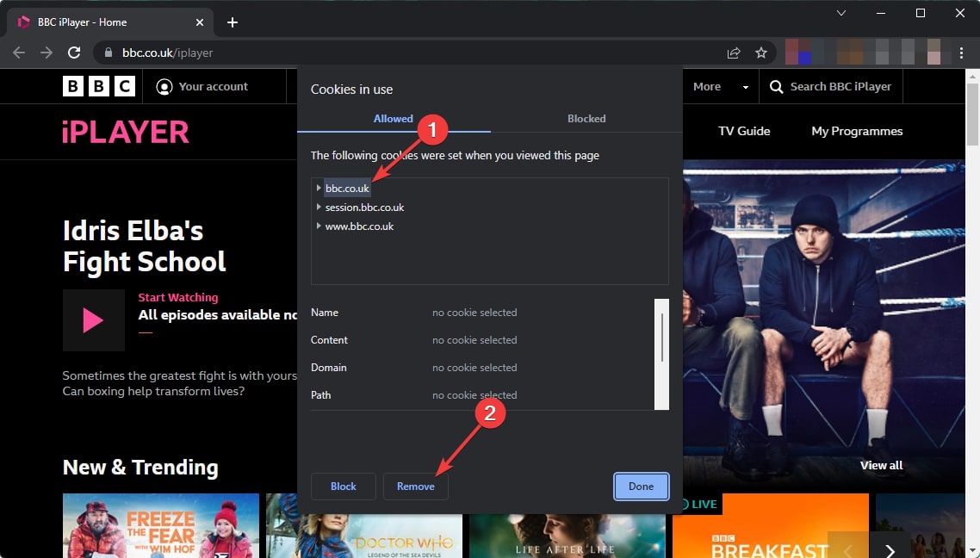Go back using the browser back arrow
The width and height of the screenshot is (980, 558).
pyautogui.click(x=18, y=53)
